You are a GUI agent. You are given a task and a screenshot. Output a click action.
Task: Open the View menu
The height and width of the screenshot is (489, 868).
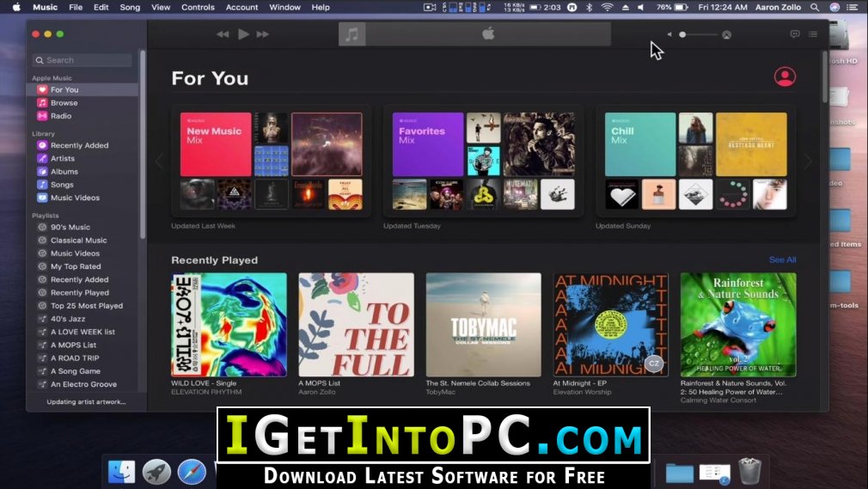tap(161, 7)
